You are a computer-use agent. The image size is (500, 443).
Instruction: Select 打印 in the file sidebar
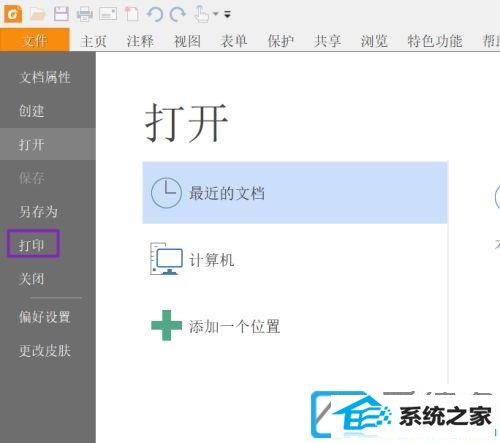[32, 245]
